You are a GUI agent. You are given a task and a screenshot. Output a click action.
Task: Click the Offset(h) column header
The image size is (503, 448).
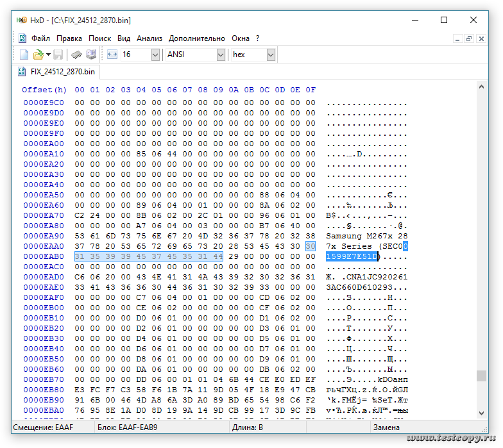(44, 90)
